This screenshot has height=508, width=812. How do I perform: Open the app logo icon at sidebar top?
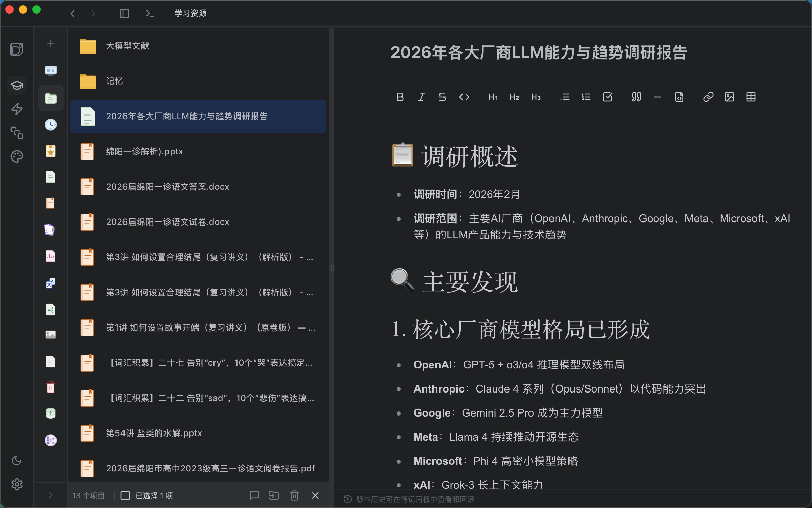pyautogui.click(x=17, y=49)
